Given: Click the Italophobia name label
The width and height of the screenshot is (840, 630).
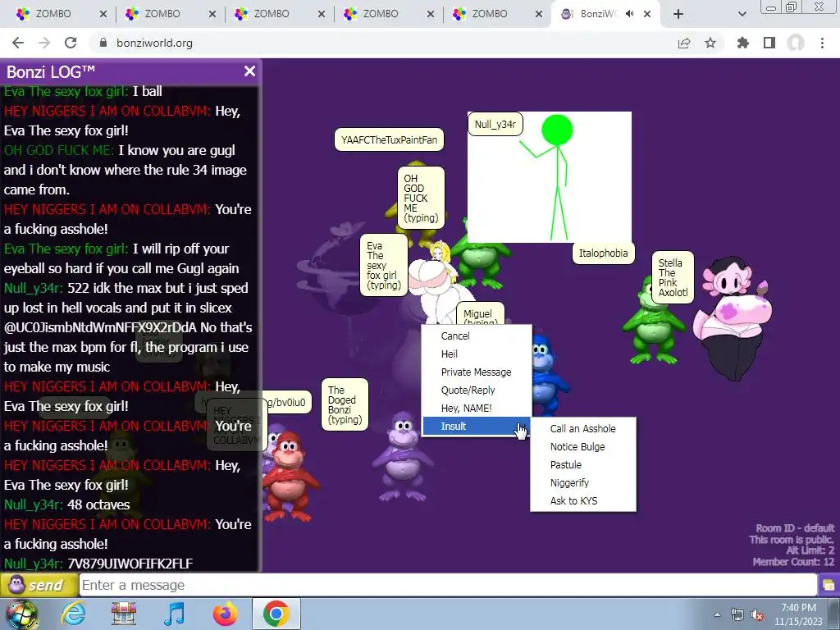Looking at the screenshot, I should pyautogui.click(x=603, y=253).
